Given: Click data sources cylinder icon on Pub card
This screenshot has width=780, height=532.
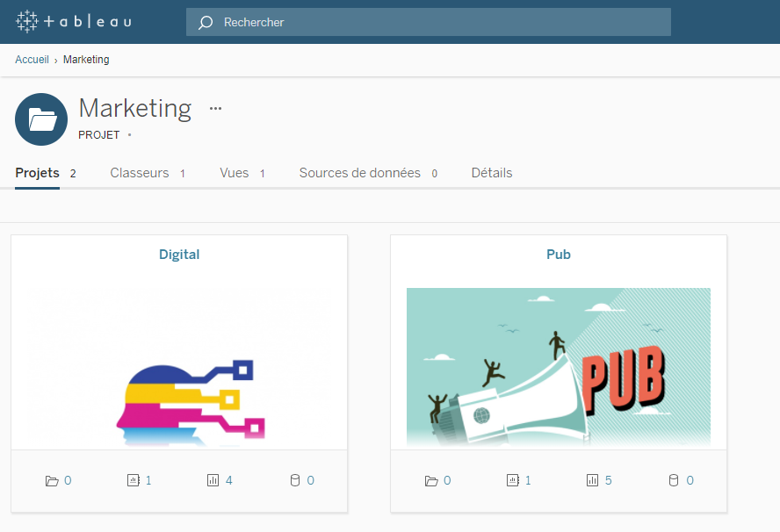Looking at the screenshot, I should (x=674, y=480).
